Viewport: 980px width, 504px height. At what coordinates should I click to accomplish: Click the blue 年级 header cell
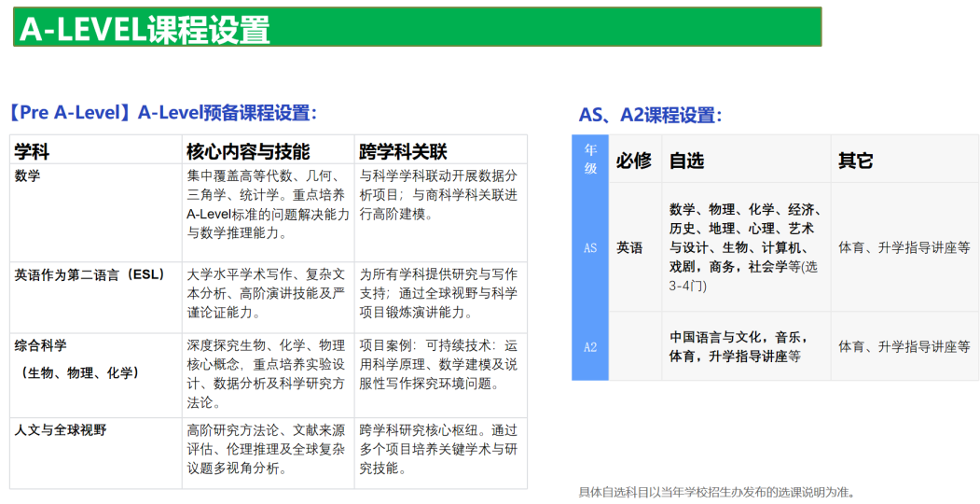[590, 159]
